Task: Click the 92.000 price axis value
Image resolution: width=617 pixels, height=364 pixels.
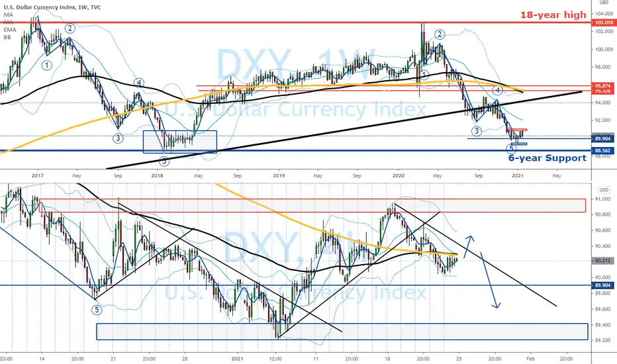Action: pyautogui.click(x=604, y=120)
